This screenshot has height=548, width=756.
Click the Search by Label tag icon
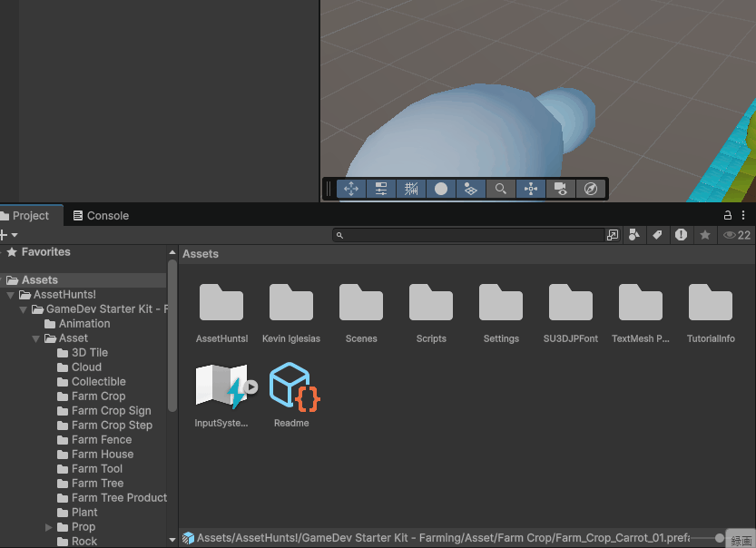point(657,235)
